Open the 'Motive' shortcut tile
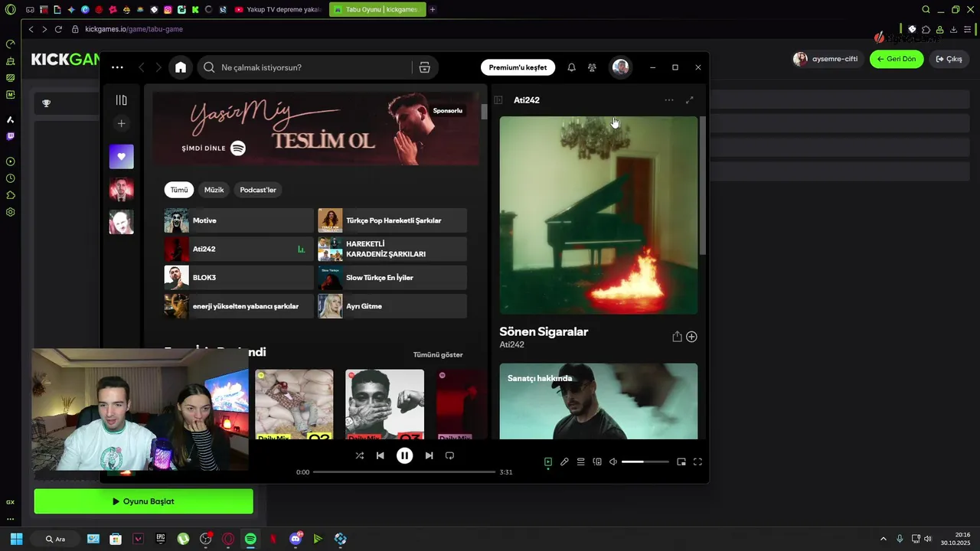Screen dimensions: 980x551 (239, 220)
